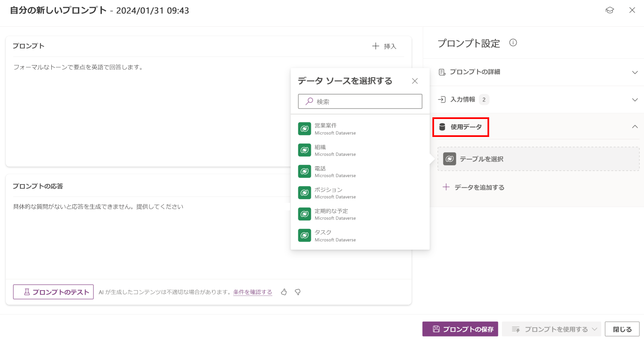The width and height of the screenshot is (644, 339).
Task: Click the document icon beside プロンプトの詳細
Action: (x=442, y=72)
